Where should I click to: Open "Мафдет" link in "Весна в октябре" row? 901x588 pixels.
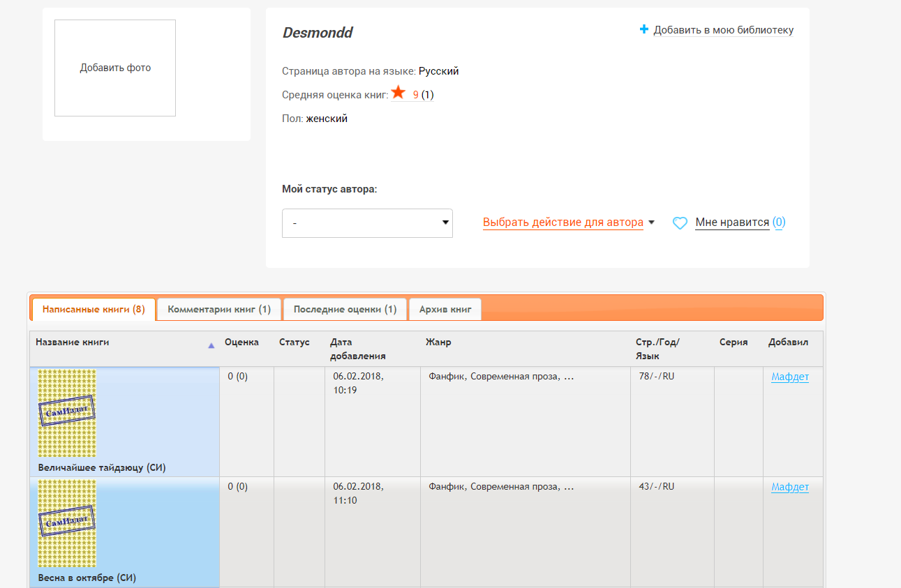(790, 488)
